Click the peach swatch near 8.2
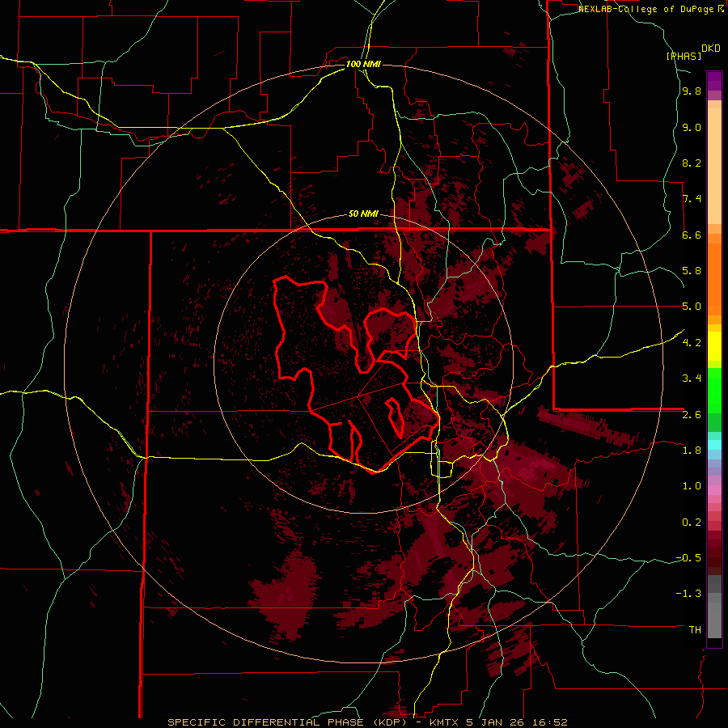 (x=714, y=166)
